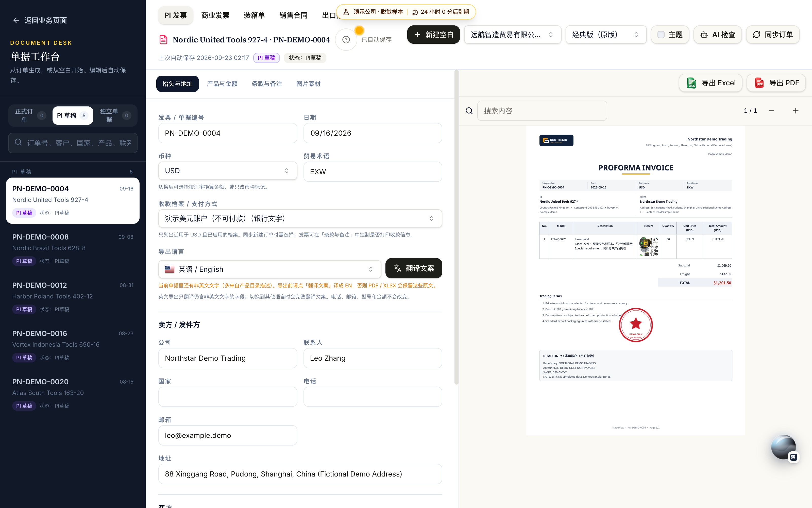The height and width of the screenshot is (508, 812).
Task: Click the help question mark icon
Action: [346, 40]
